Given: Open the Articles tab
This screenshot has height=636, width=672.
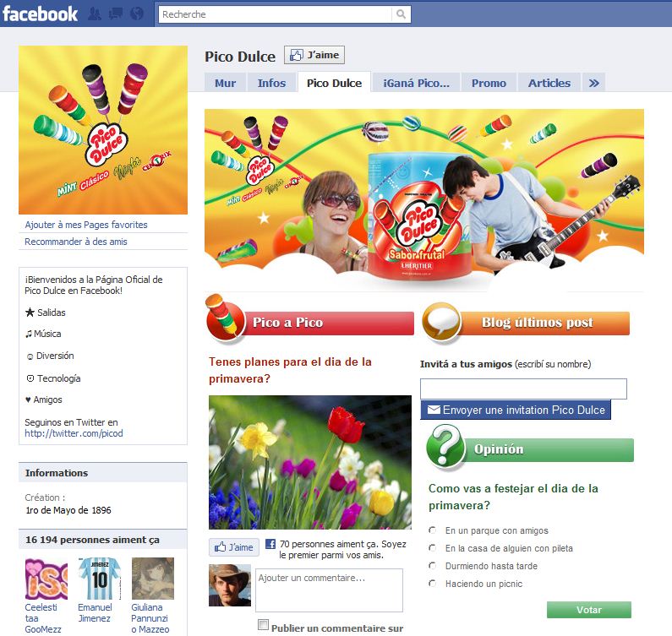Looking at the screenshot, I should [549, 83].
